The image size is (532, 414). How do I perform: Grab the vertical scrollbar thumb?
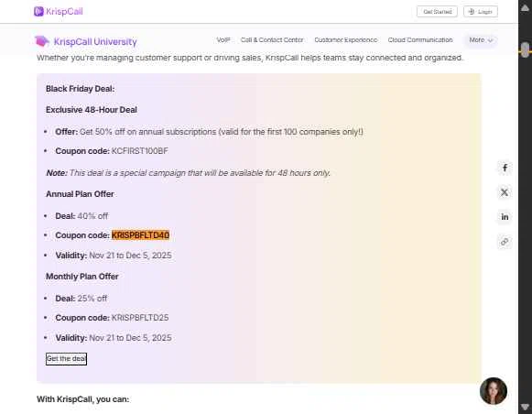525,49
